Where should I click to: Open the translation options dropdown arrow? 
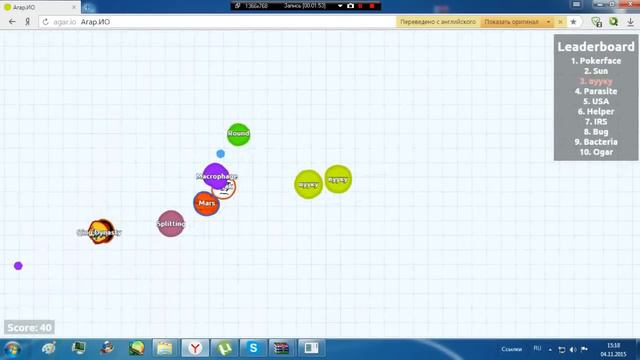click(548, 22)
